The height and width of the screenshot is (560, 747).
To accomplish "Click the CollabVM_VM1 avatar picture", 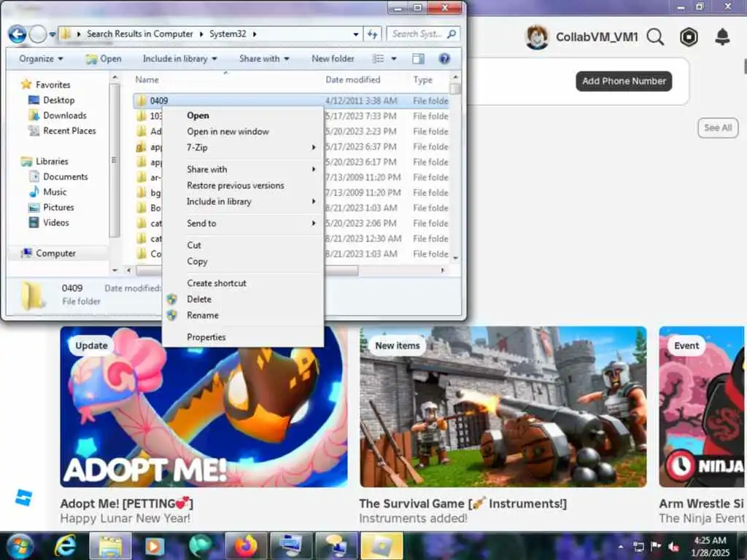I will (x=538, y=37).
